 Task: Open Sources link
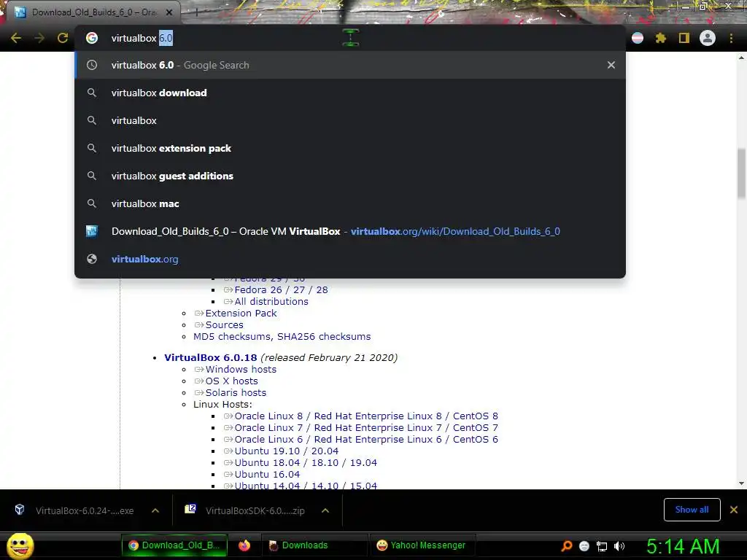click(x=225, y=324)
